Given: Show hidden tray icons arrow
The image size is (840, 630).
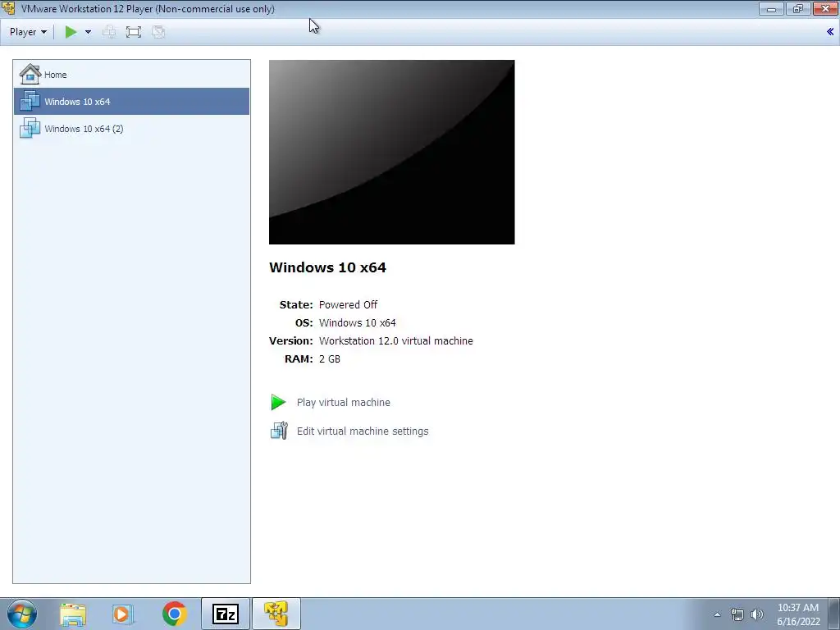Looking at the screenshot, I should click(717, 614).
